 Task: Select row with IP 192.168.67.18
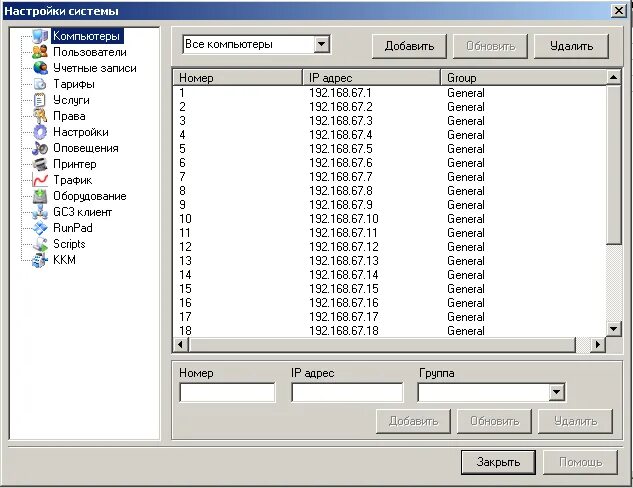click(x=390, y=331)
